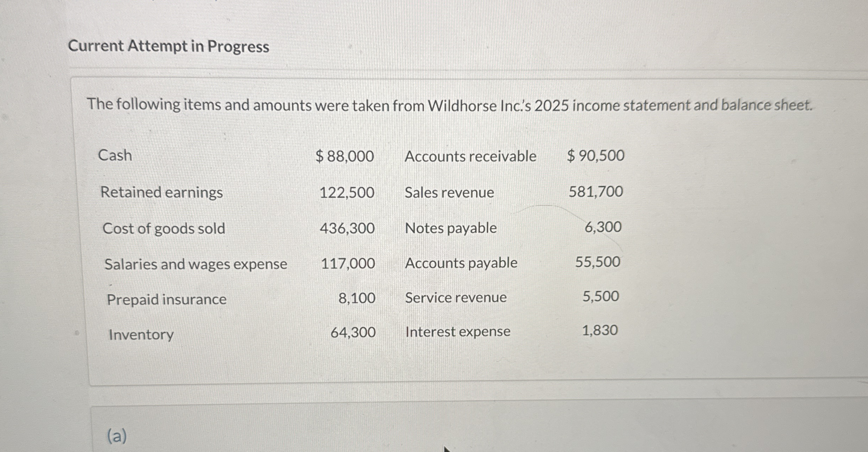Select the Retained earnings row label
868x452 pixels.
(161, 193)
